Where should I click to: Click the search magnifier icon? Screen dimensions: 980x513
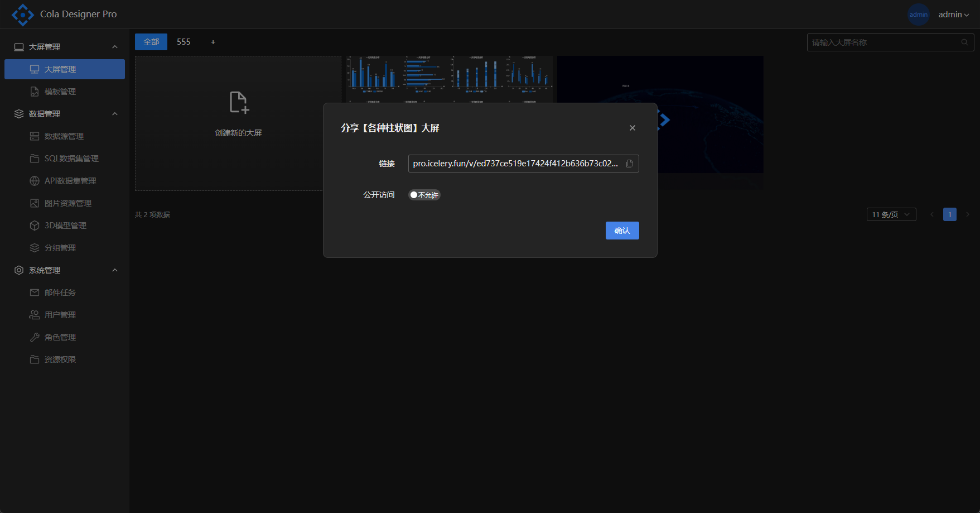[x=964, y=42]
